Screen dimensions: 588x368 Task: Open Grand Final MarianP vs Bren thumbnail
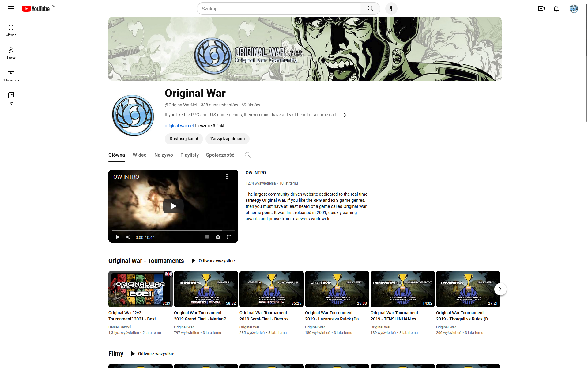[x=206, y=289]
